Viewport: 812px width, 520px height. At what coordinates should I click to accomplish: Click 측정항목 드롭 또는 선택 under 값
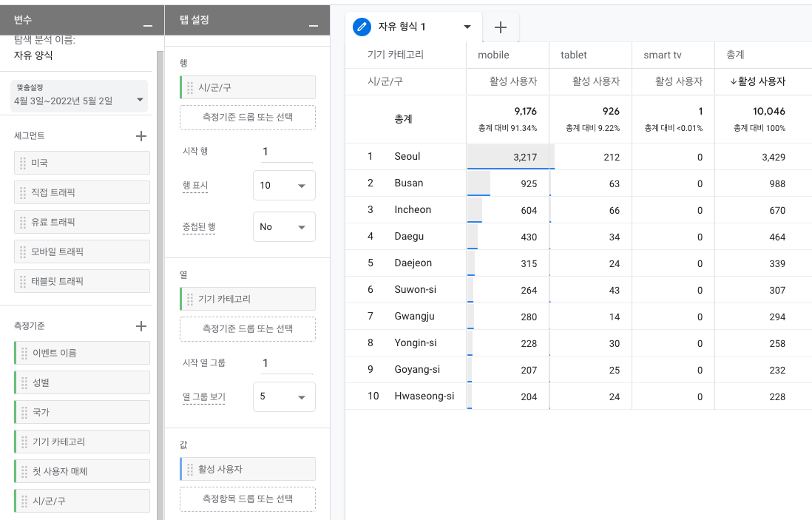click(x=248, y=499)
